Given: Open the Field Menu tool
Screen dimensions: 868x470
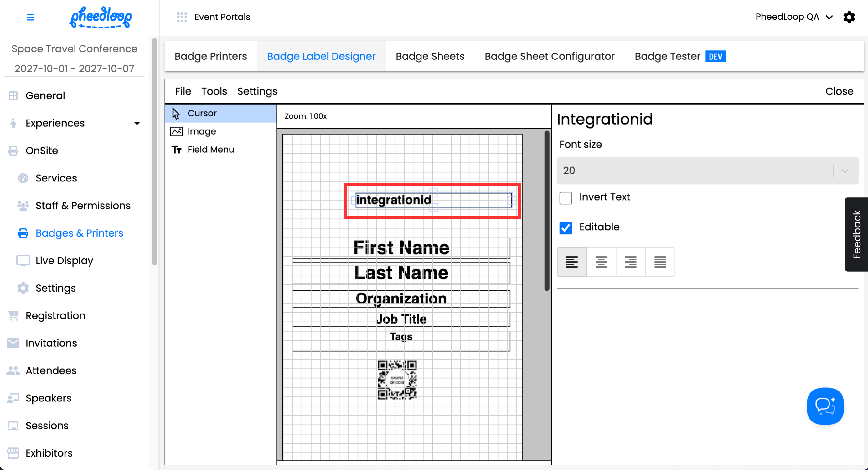Looking at the screenshot, I should pyautogui.click(x=211, y=150).
